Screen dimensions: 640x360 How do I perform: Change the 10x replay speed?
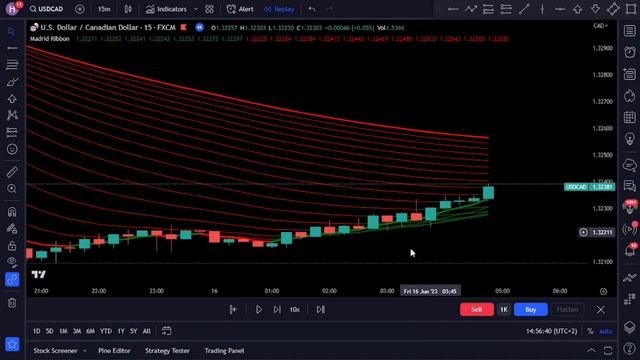(x=295, y=310)
